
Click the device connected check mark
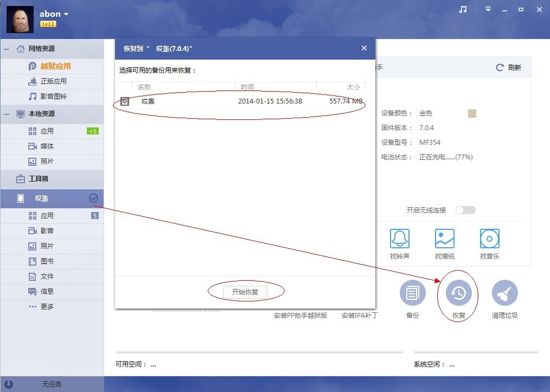93,198
